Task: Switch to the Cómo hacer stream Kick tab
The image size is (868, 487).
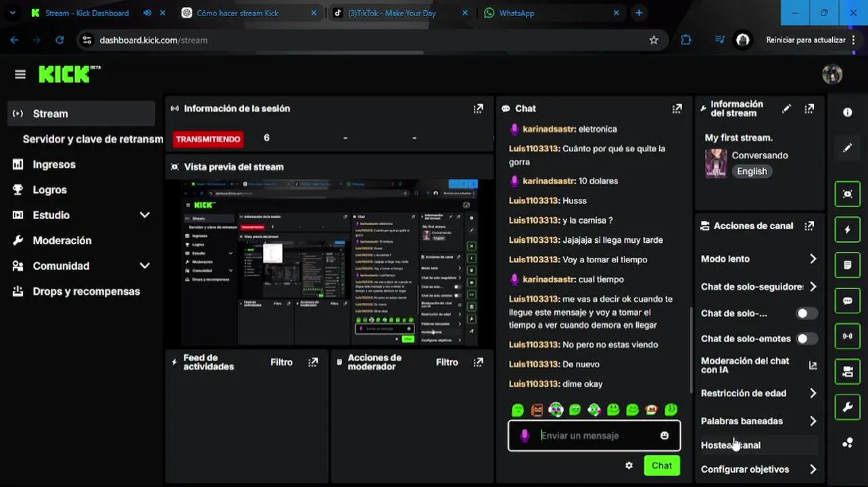Action: pyautogui.click(x=238, y=13)
